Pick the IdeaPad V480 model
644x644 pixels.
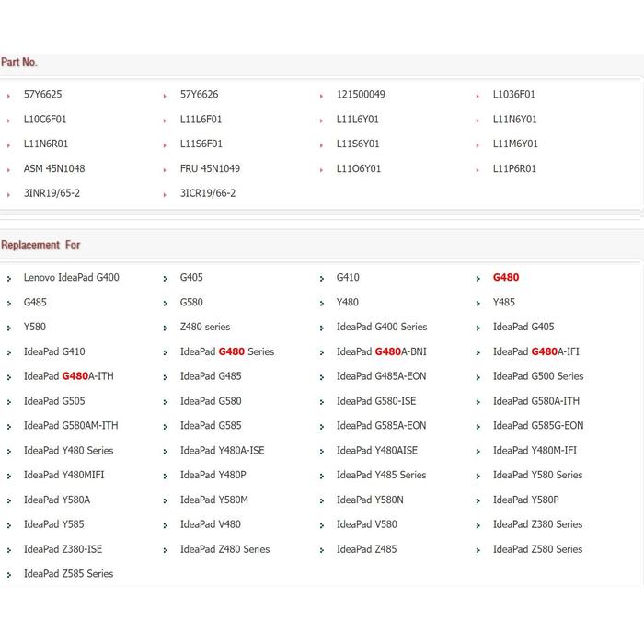point(211,524)
